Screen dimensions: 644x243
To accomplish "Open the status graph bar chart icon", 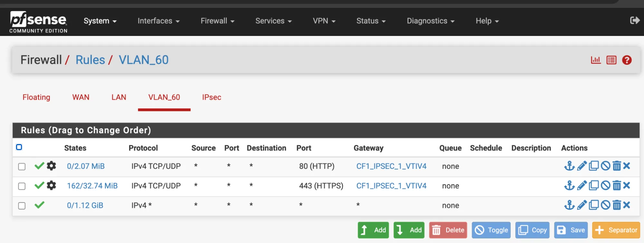I will pyautogui.click(x=596, y=60).
